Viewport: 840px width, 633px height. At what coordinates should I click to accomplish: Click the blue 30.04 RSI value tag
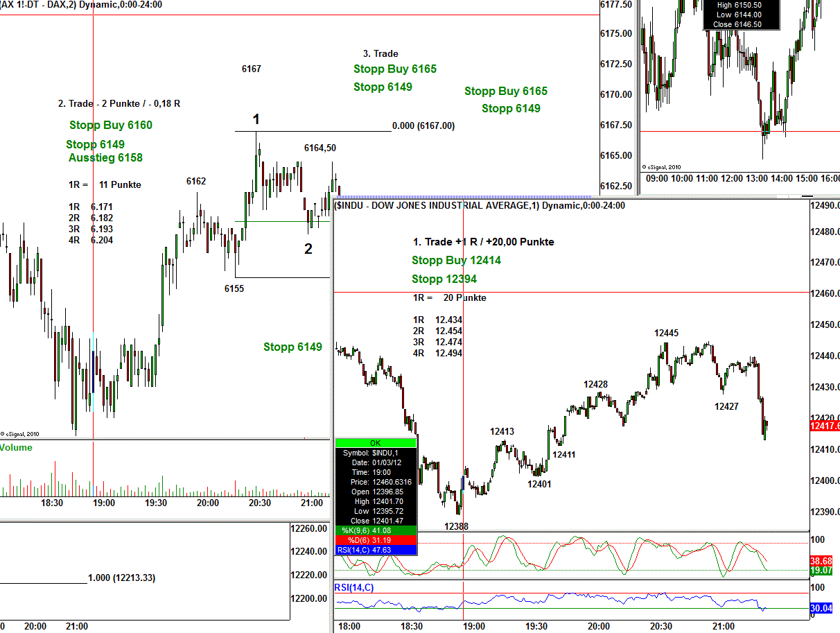coord(824,609)
